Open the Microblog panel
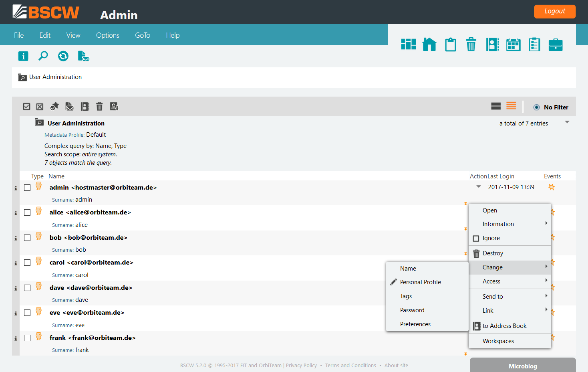 coord(523,365)
